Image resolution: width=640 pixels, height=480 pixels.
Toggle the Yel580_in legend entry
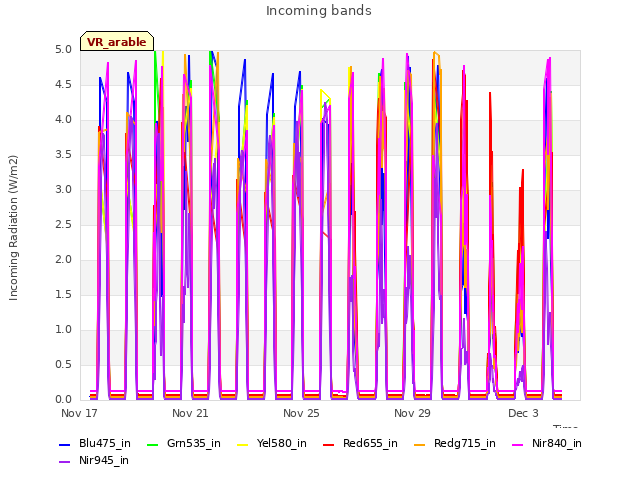click(x=272, y=443)
